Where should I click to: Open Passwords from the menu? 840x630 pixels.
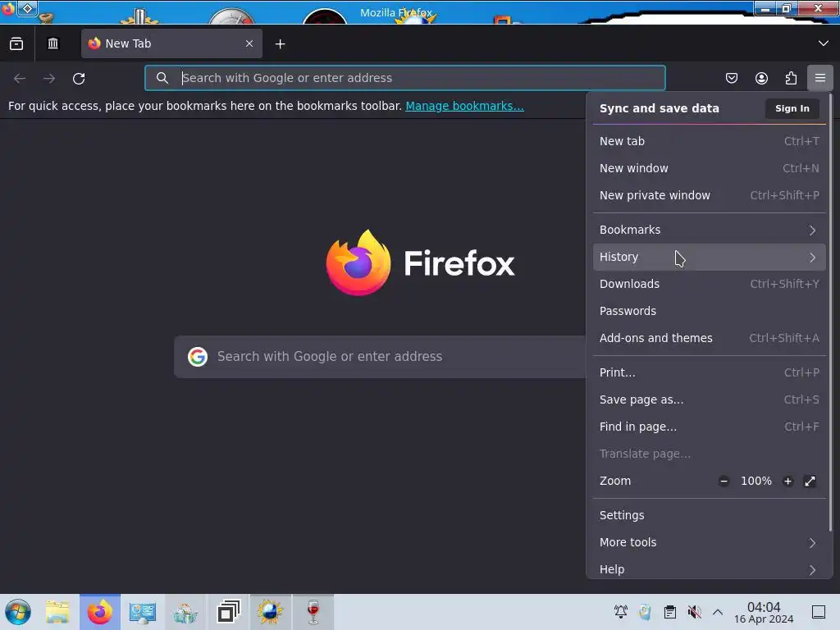click(x=710, y=311)
